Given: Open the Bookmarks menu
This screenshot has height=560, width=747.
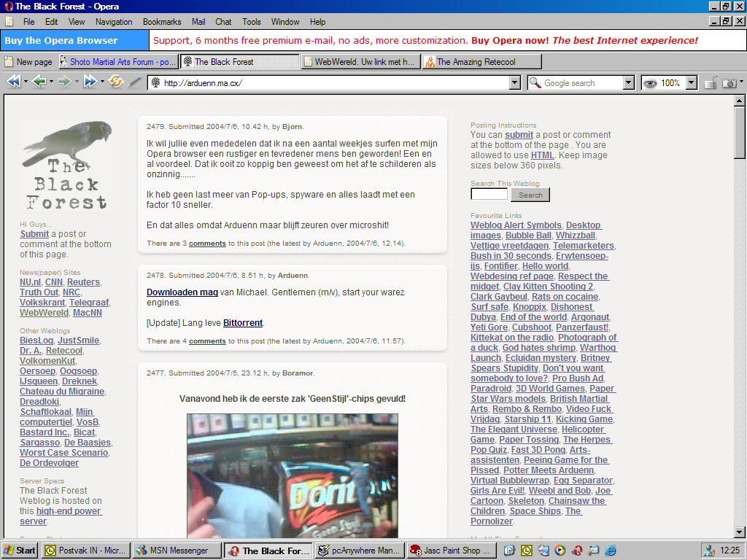Looking at the screenshot, I should (162, 21).
